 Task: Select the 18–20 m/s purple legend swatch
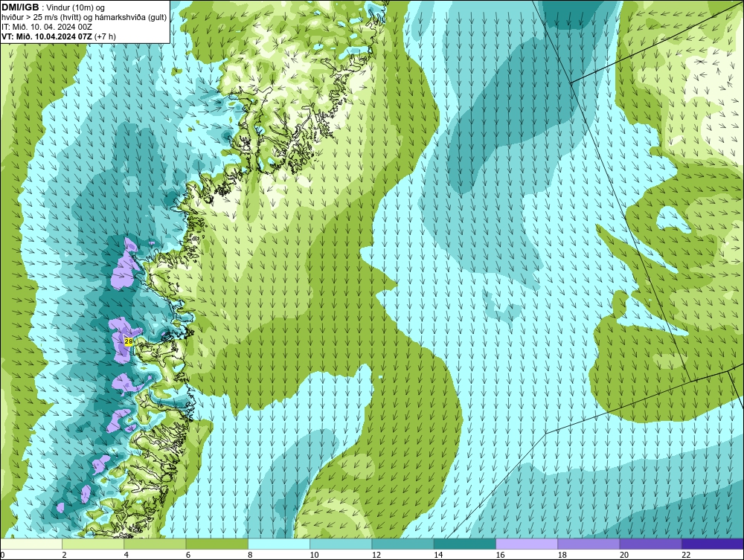click(589, 544)
